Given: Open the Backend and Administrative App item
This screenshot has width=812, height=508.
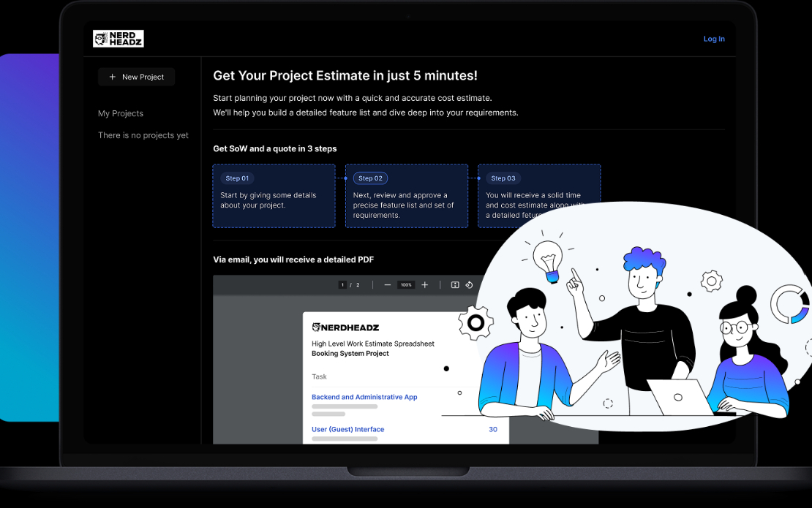Looking at the screenshot, I should coord(364,397).
